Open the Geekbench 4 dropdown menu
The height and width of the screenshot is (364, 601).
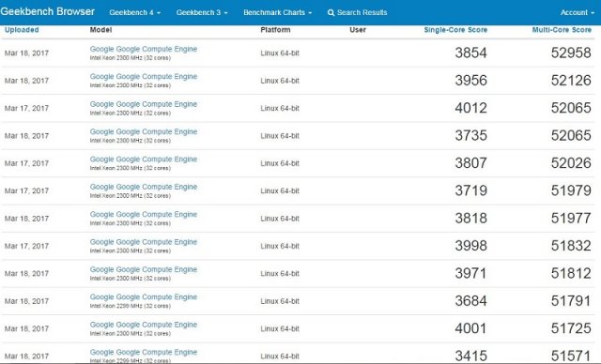tap(134, 12)
